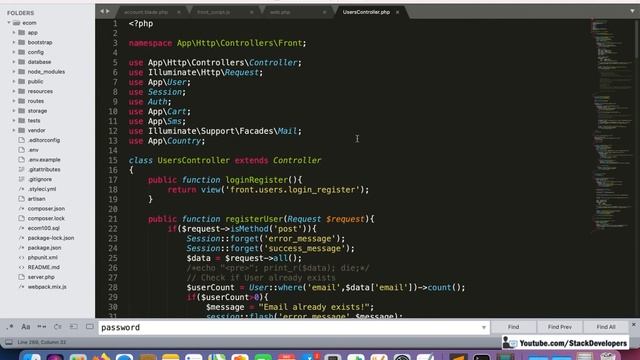
Task: Close the web.php tab
Action: coord(324,12)
